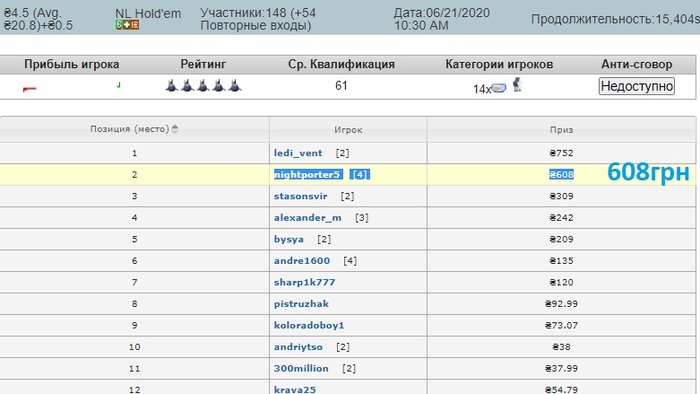The height and width of the screenshot is (394, 700).
Task: Select the ₴120 prize cell
Action: pos(561,282)
